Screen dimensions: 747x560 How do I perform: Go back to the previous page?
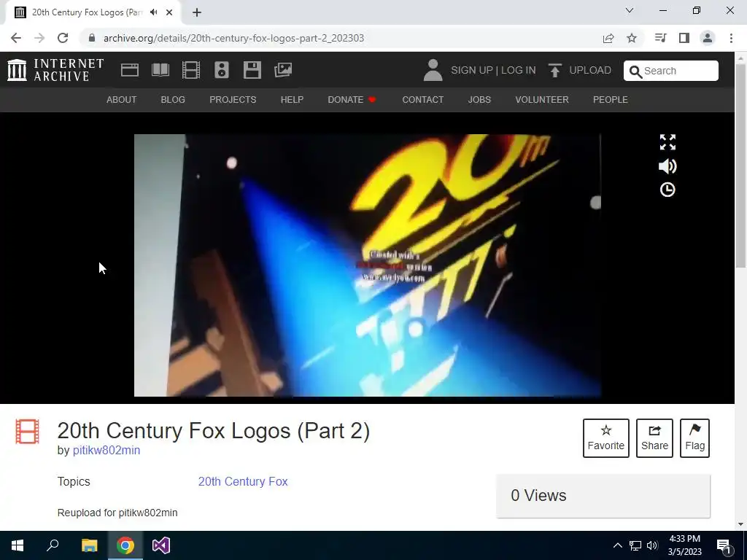coord(16,38)
